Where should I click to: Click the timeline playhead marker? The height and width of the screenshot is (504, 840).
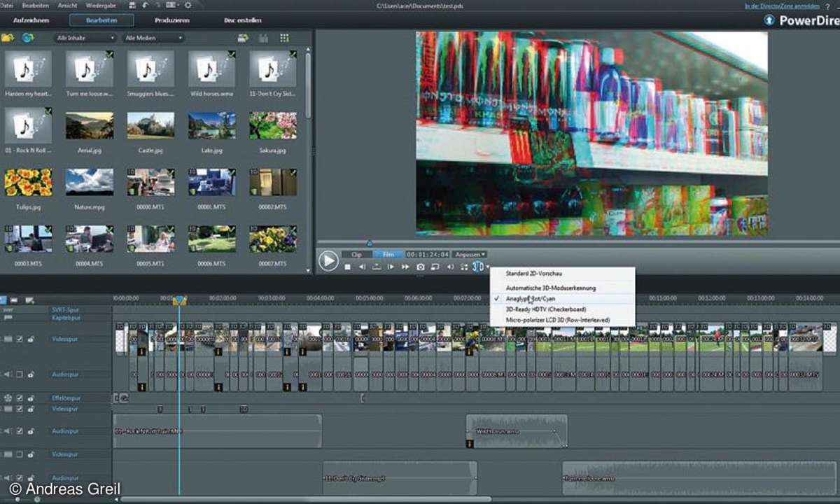pos(179,300)
